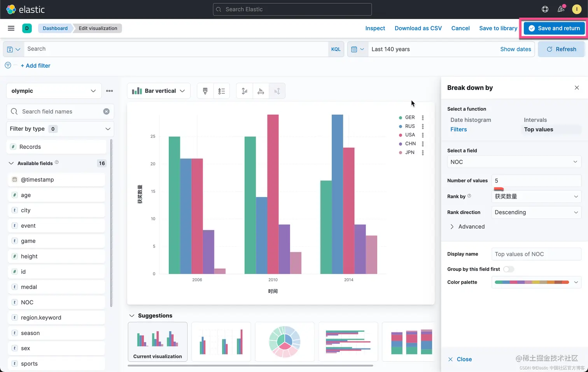This screenshot has height=372, width=588.
Task: Toggle the KQL query language switch
Action: pyautogui.click(x=336, y=49)
